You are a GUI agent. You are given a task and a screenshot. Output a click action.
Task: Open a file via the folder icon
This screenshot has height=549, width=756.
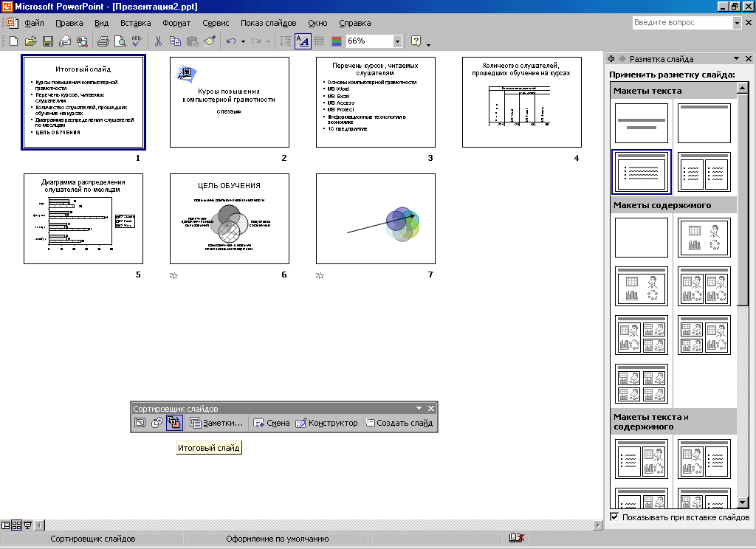pyautogui.click(x=30, y=41)
